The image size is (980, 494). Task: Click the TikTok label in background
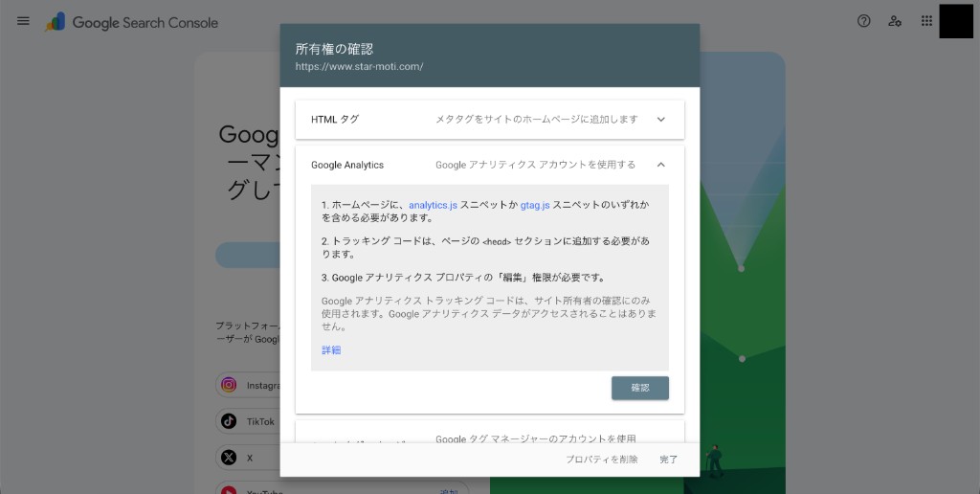(x=260, y=422)
